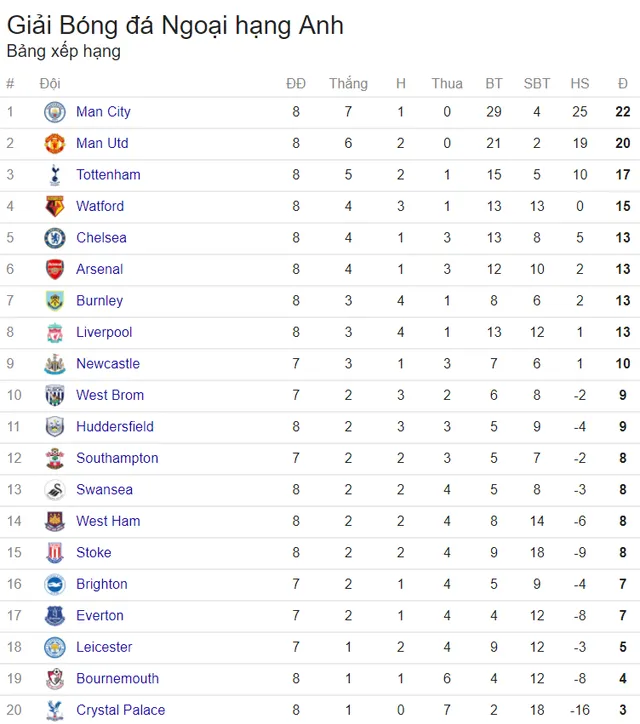
Task: Open the Newcastle team link
Action: click(x=108, y=364)
